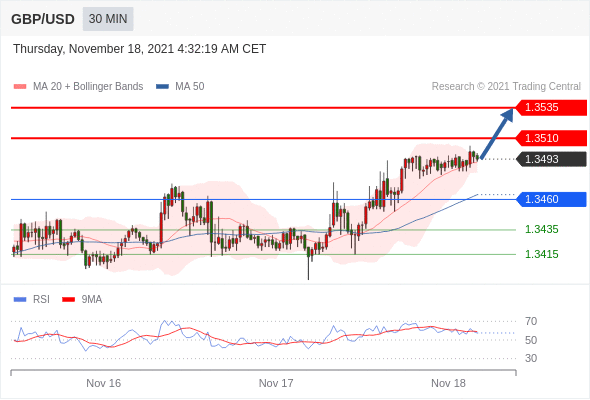Toggle the 9MA legend entry
The height and width of the screenshot is (400, 590).
(x=82, y=300)
